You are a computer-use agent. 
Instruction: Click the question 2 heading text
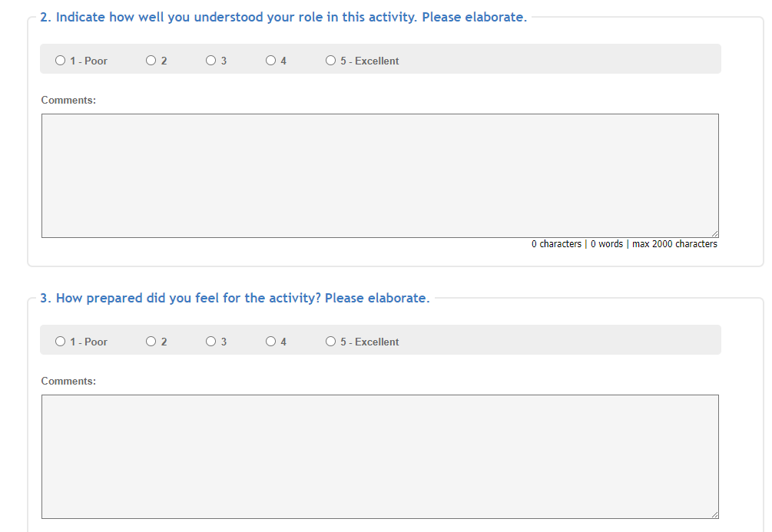coord(283,17)
